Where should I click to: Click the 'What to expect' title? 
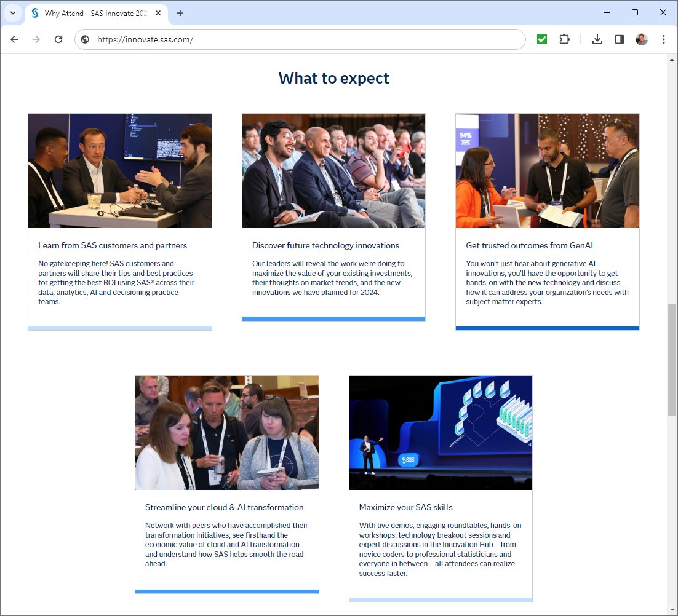point(334,78)
